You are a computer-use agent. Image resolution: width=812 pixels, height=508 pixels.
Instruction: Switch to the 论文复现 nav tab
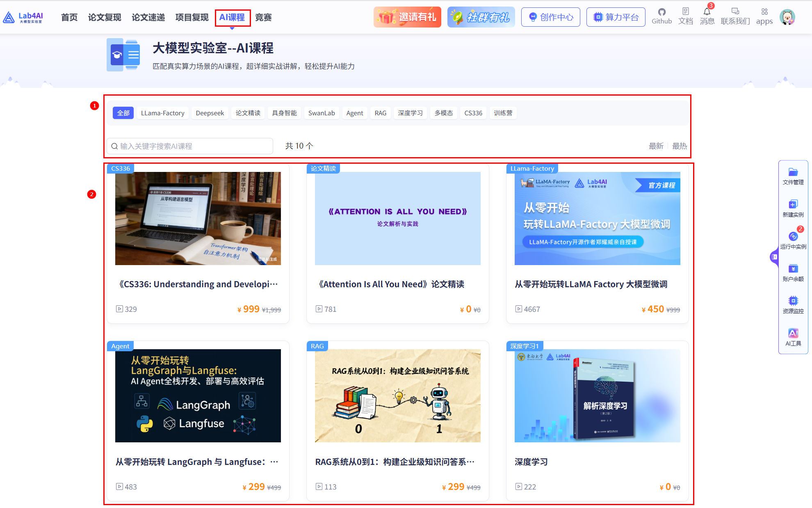pos(104,17)
